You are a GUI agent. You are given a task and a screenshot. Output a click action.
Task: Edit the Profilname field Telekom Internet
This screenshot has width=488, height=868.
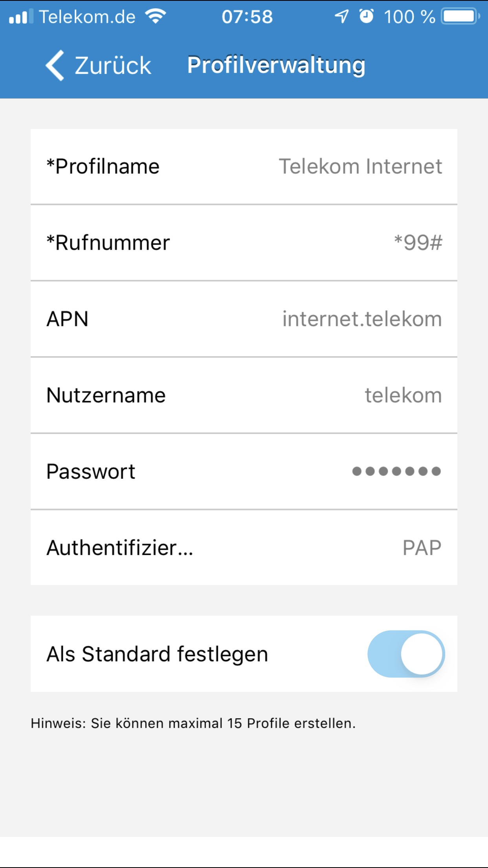360,166
